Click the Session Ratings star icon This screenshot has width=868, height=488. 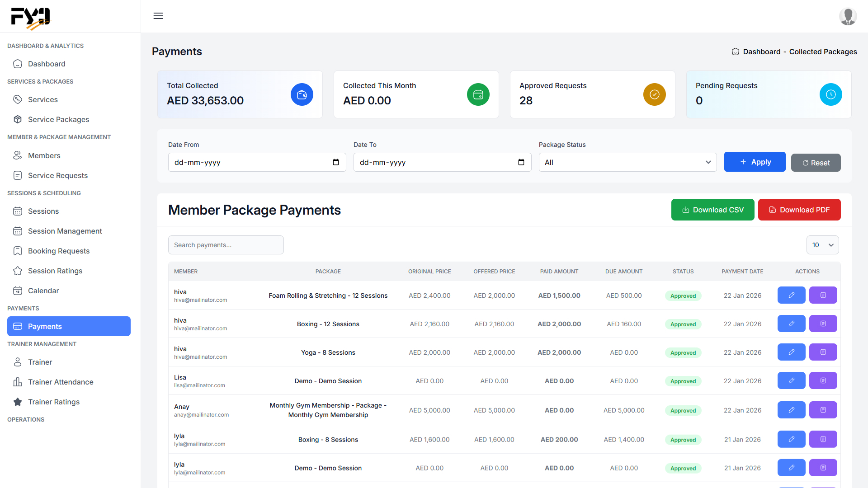(18, 271)
